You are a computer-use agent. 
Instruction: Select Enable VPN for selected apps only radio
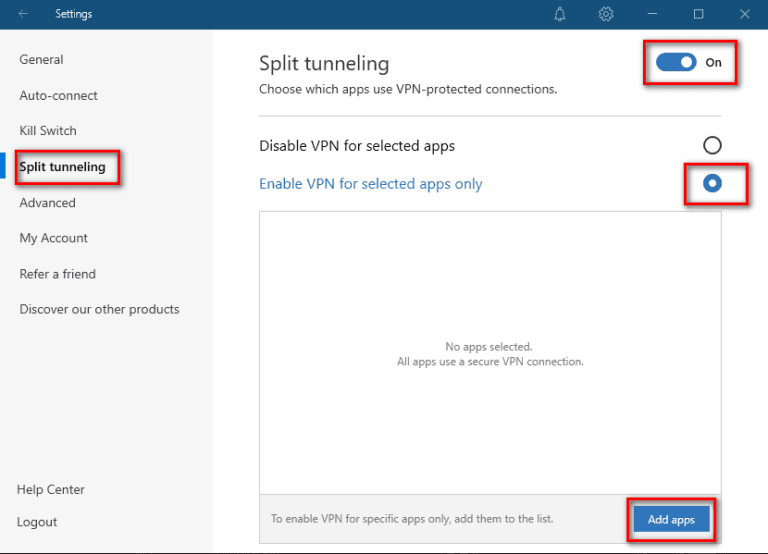[712, 184]
